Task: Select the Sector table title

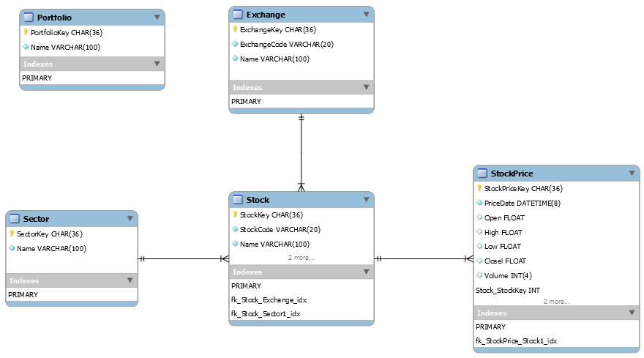Action: pos(36,219)
